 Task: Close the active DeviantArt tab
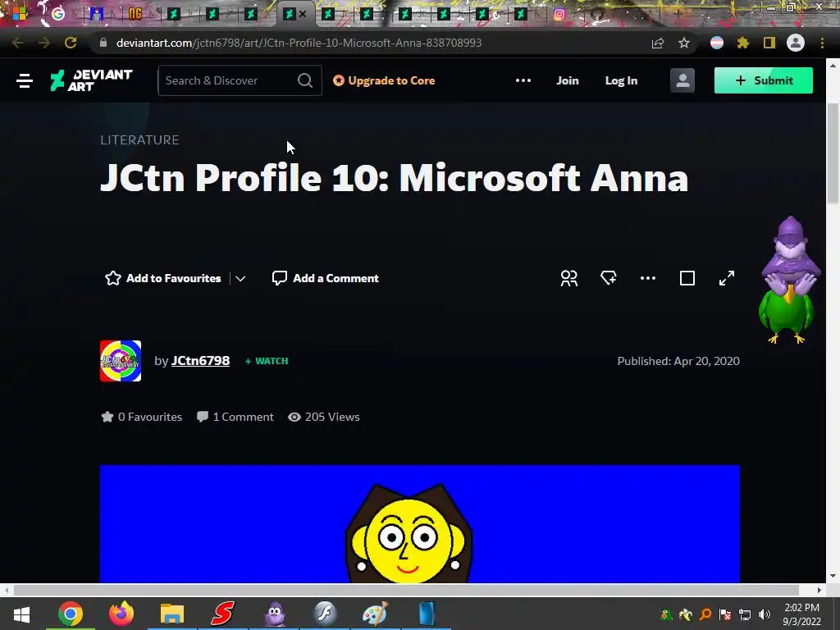click(303, 14)
